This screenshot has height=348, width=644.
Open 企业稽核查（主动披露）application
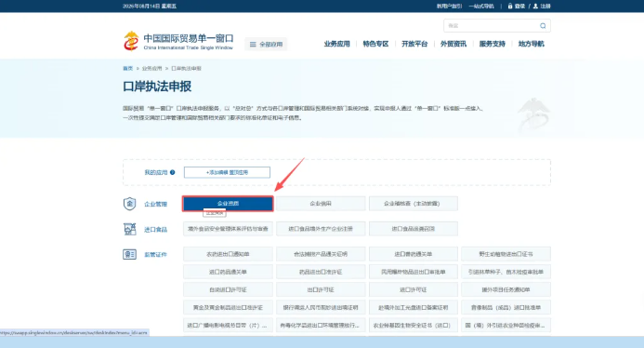click(x=414, y=204)
